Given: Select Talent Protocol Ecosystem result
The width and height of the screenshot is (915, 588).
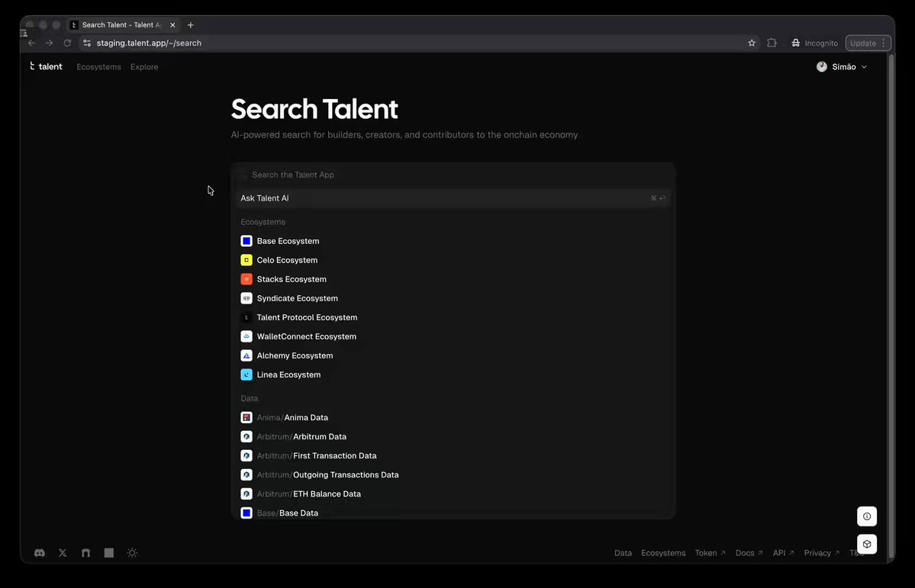Looking at the screenshot, I should [453, 317].
